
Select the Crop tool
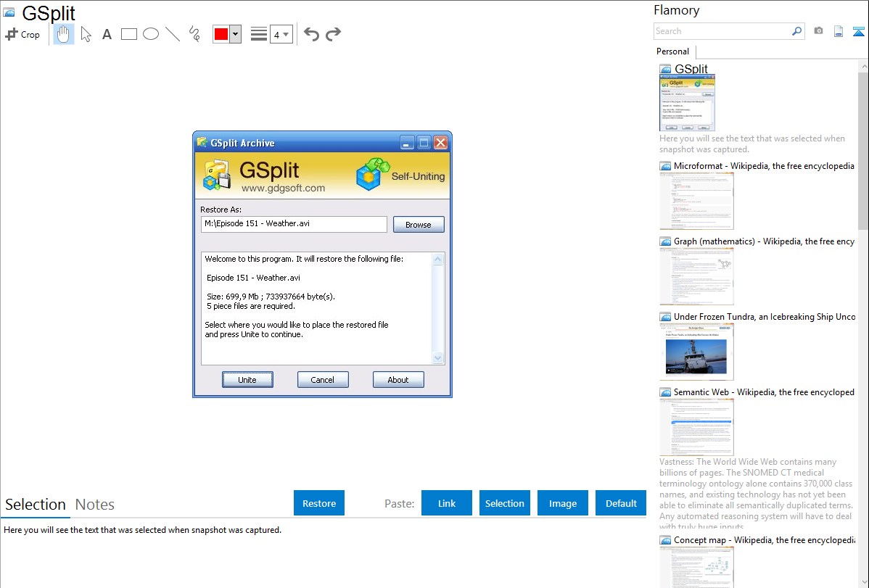(x=22, y=34)
